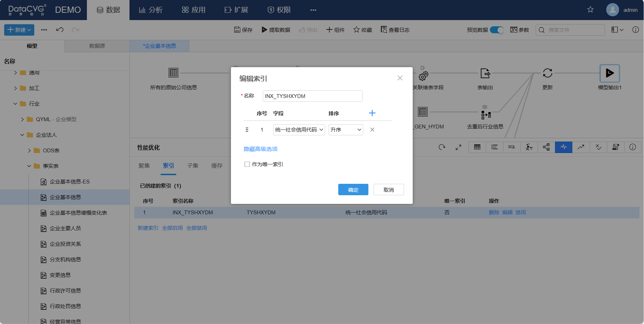Open the 数据 top menu
Viewport: 644px width, 324px height.
pos(108,10)
